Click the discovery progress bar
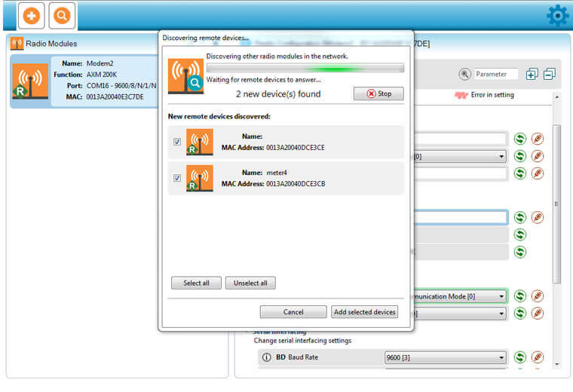Viewport: 573px width, 392px height. tap(305, 68)
